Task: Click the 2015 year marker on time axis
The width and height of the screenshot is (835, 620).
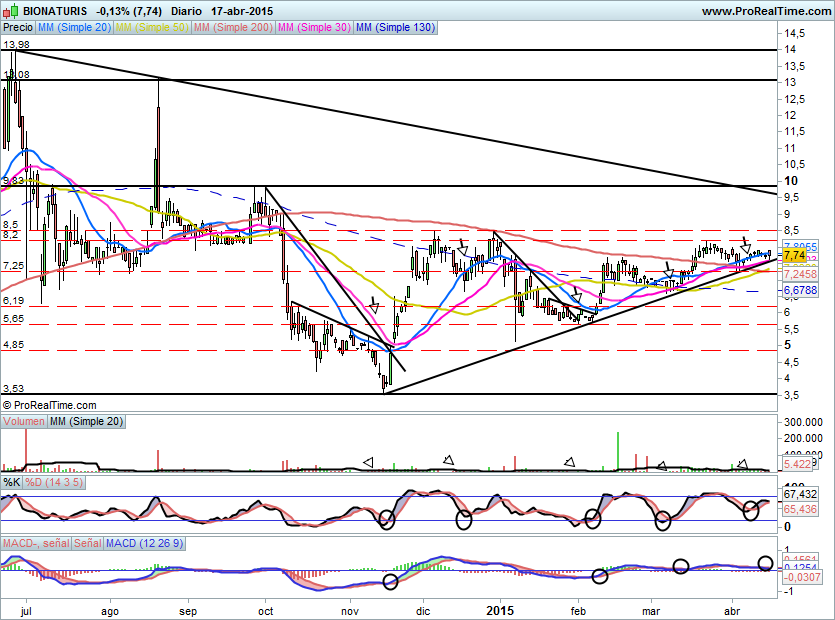Action: click(x=500, y=610)
